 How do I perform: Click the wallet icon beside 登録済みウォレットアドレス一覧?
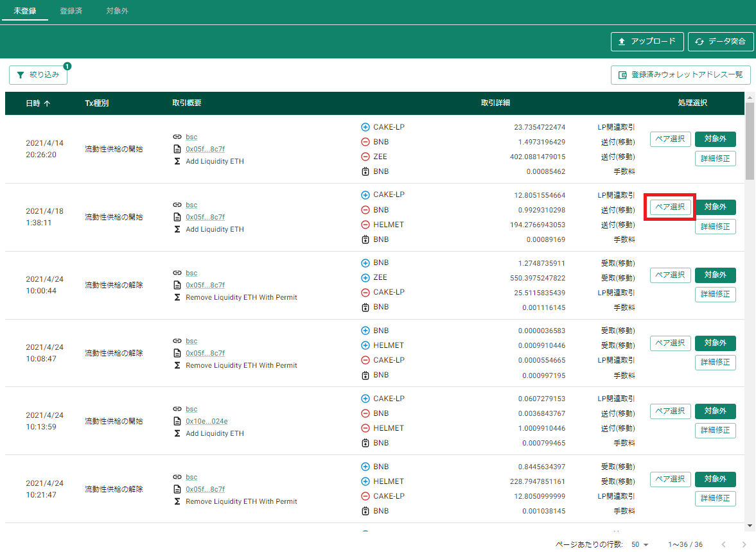(622, 74)
